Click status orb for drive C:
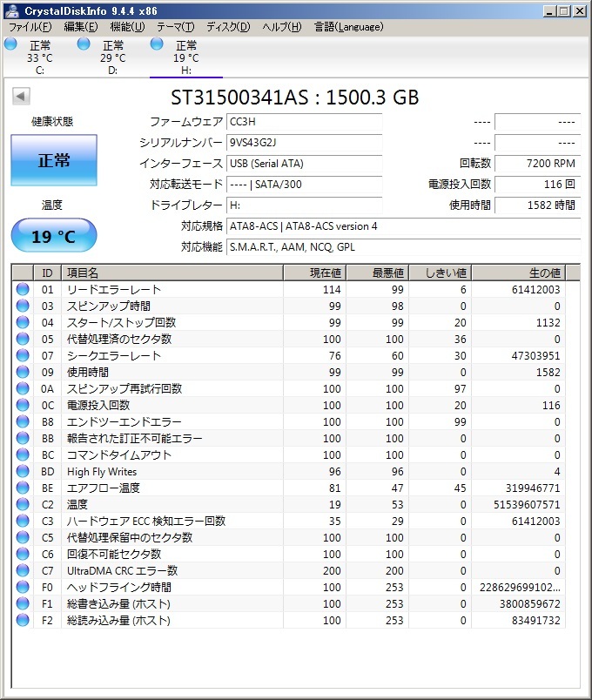Image resolution: width=592 pixels, height=700 pixels. point(10,44)
